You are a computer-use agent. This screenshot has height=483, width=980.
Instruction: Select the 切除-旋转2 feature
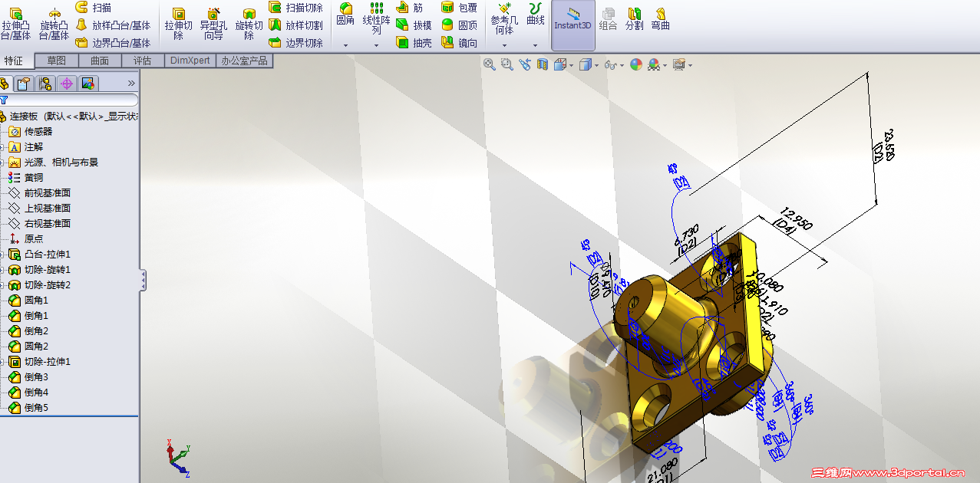tap(39, 284)
